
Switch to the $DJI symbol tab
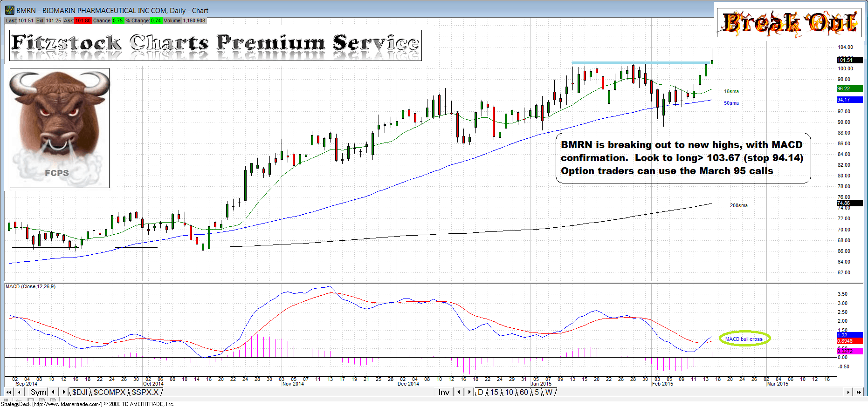pos(80,393)
